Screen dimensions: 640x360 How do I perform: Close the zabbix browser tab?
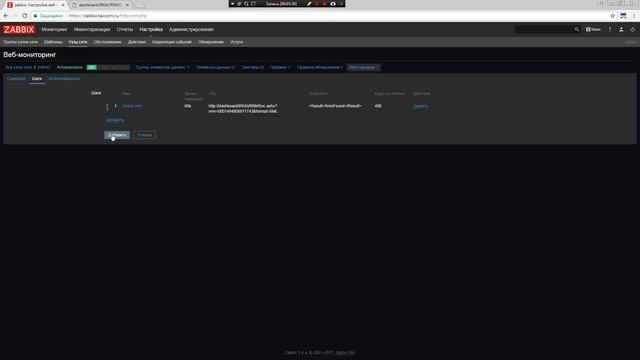[63, 5]
